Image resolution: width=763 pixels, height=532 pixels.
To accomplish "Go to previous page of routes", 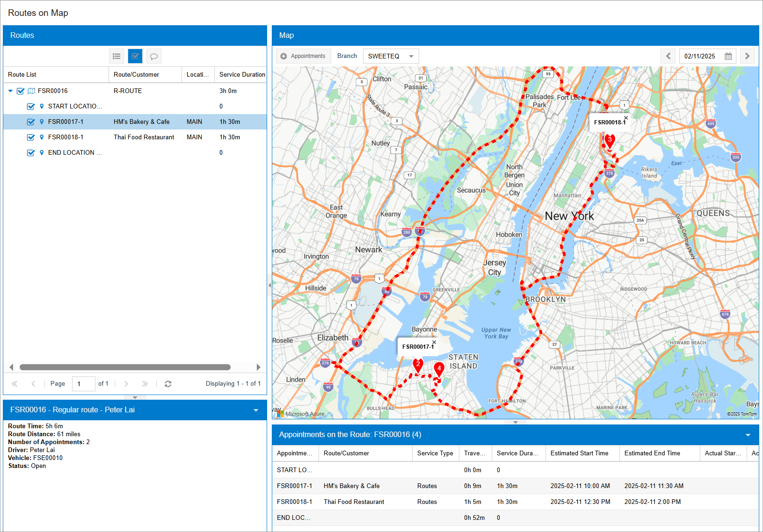I will pos(33,384).
